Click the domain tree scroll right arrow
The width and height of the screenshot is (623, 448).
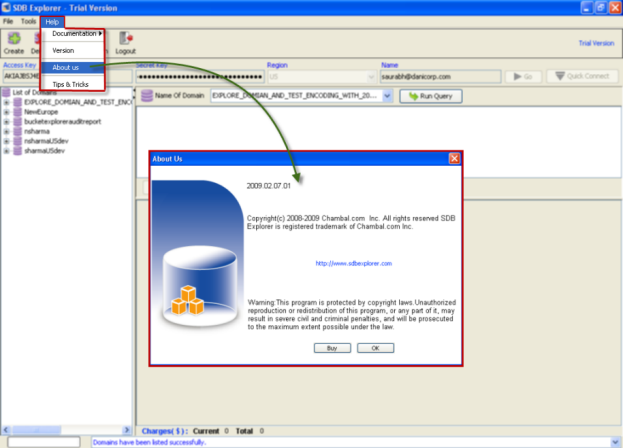point(127,430)
